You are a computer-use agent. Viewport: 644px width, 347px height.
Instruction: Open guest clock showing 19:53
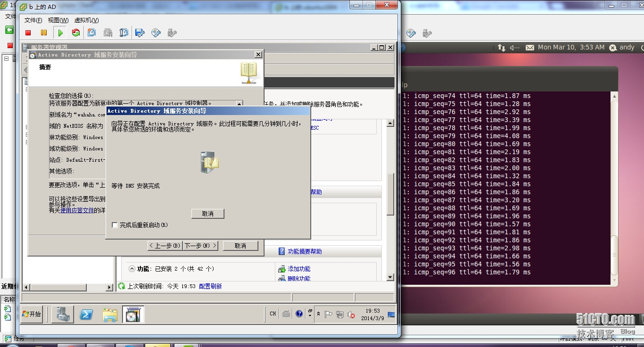click(372, 314)
